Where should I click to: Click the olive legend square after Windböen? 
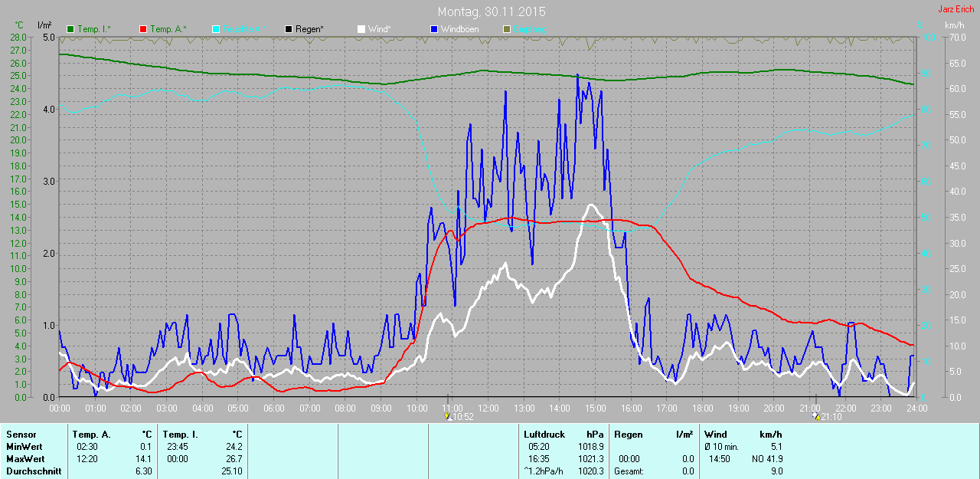pyautogui.click(x=506, y=29)
